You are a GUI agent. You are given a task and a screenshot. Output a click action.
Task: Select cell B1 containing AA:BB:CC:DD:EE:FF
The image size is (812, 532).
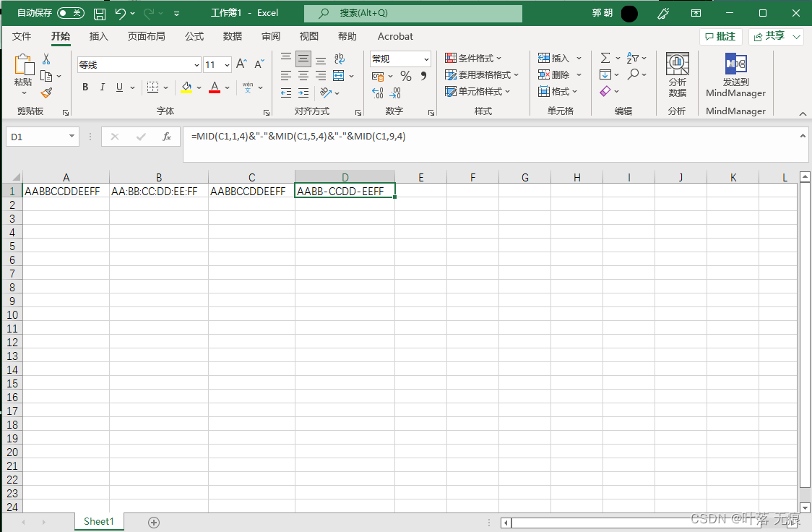click(158, 191)
